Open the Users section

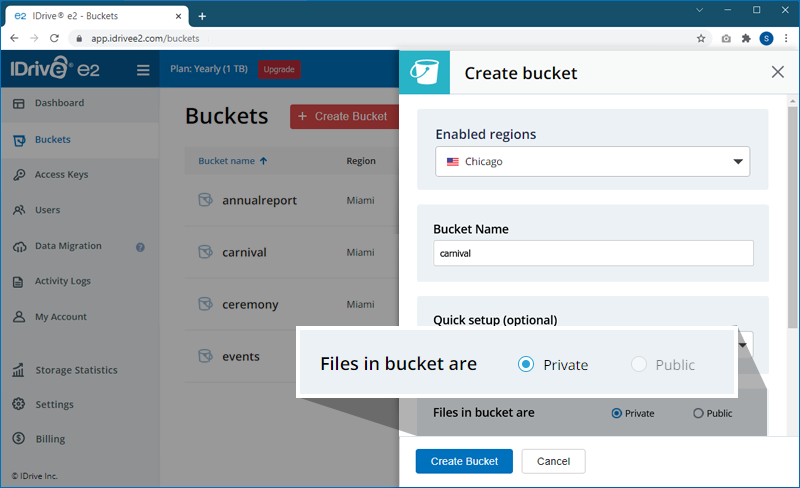[47, 210]
